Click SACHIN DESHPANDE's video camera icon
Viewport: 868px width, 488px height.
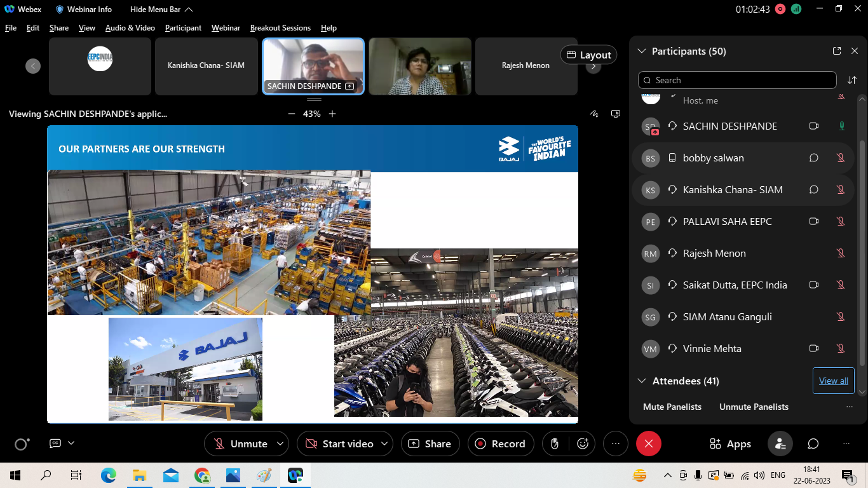(x=813, y=126)
